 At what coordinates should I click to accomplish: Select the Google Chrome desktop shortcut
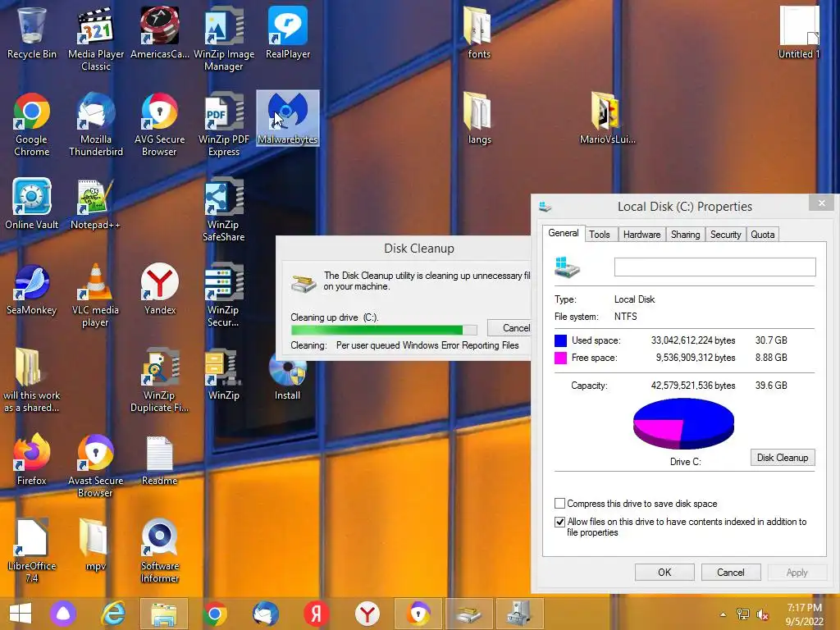pyautogui.click(x=32, y=125)
